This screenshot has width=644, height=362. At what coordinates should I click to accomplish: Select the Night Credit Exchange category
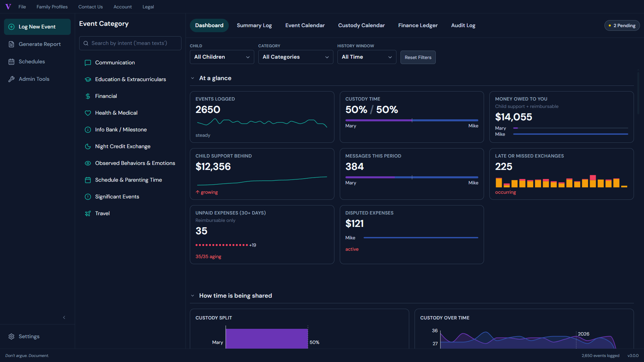130,146
